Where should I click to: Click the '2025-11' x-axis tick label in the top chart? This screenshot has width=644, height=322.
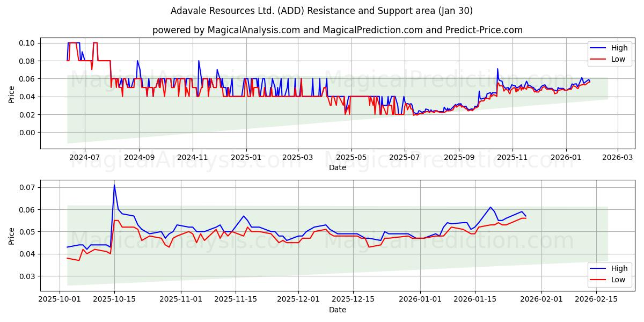tap(514, 157)
